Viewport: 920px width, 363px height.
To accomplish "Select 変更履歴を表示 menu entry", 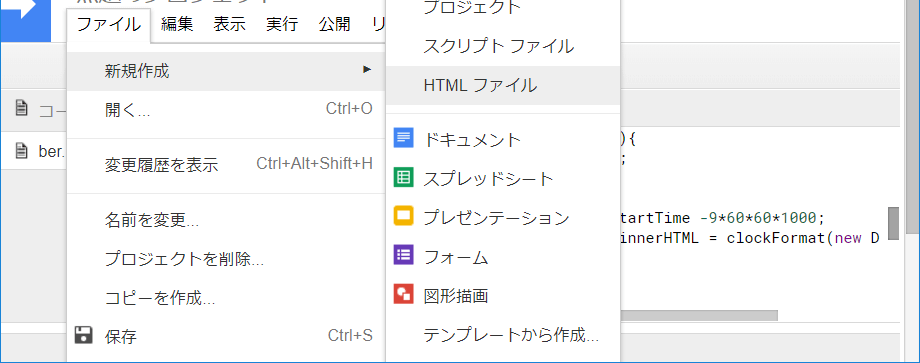I will (x=226, y=165).
